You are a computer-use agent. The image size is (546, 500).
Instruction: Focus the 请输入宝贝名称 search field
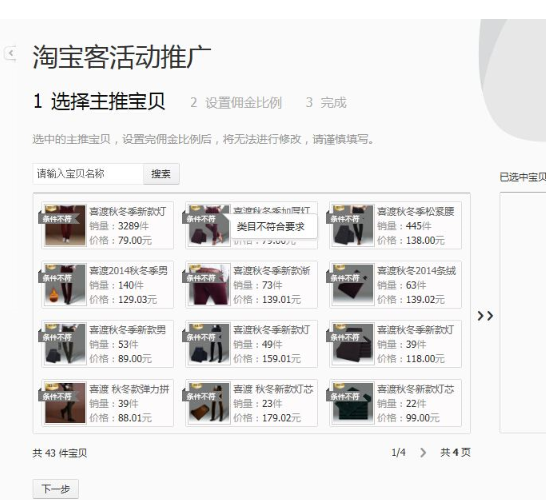click(x=88, y=174)
